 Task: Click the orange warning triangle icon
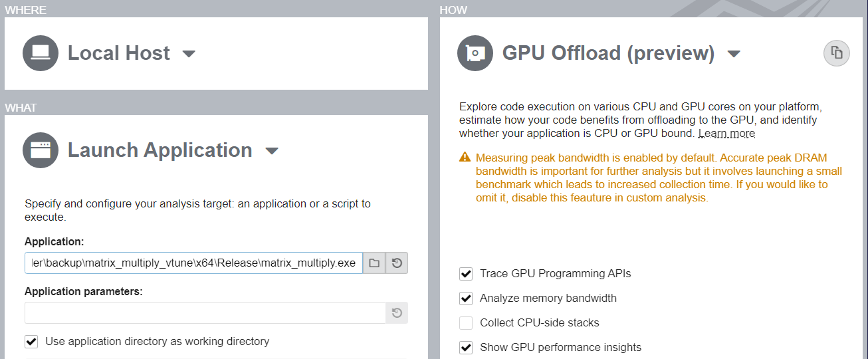[x=465, y=158]
